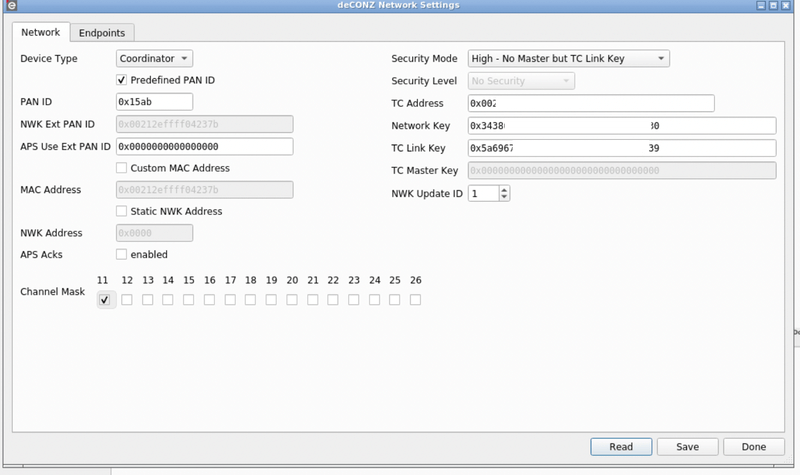Check channel 22 in Channel Mask

[x=333, y=299]
